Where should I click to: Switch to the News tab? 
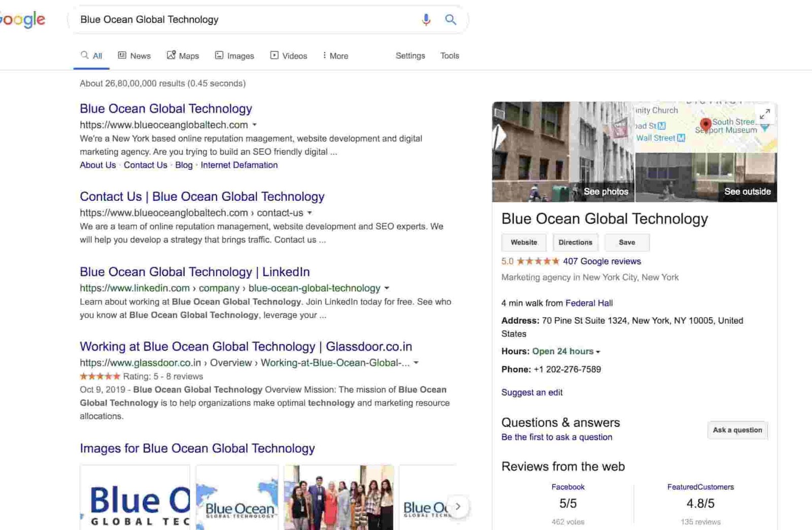(134, 56)
